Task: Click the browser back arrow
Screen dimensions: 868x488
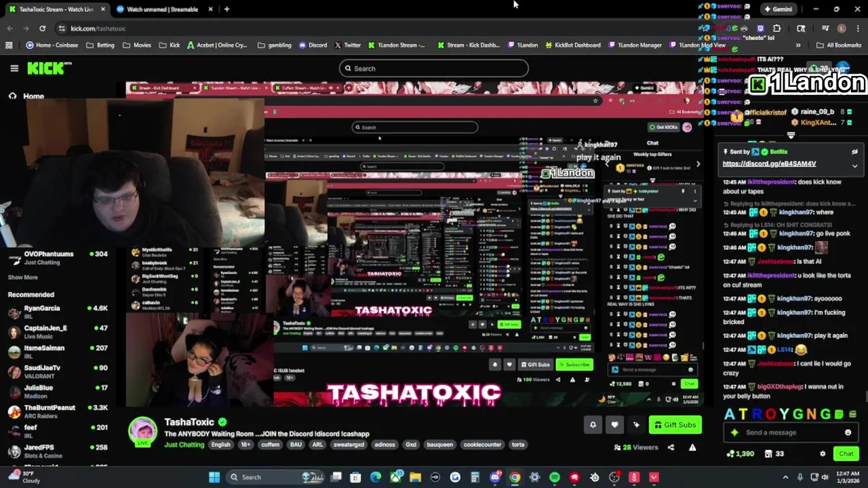Action: (9, 28)
